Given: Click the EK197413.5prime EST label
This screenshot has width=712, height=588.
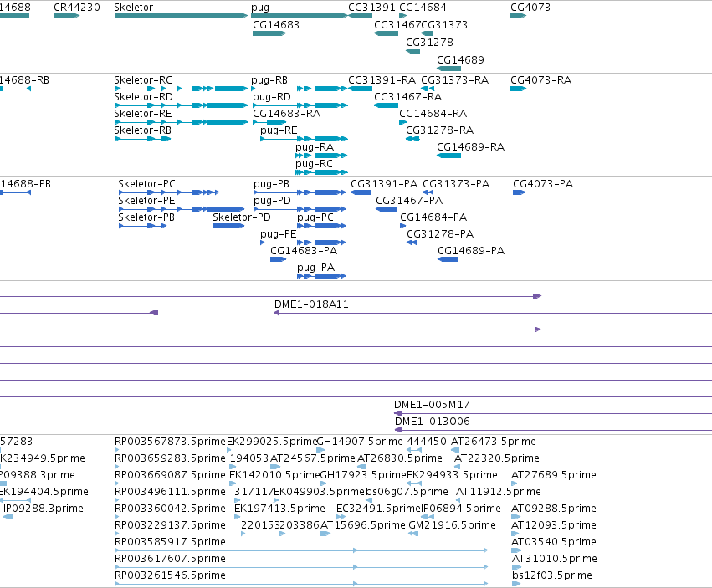Looking at the screenshot, I should click(x=279, y=509).
